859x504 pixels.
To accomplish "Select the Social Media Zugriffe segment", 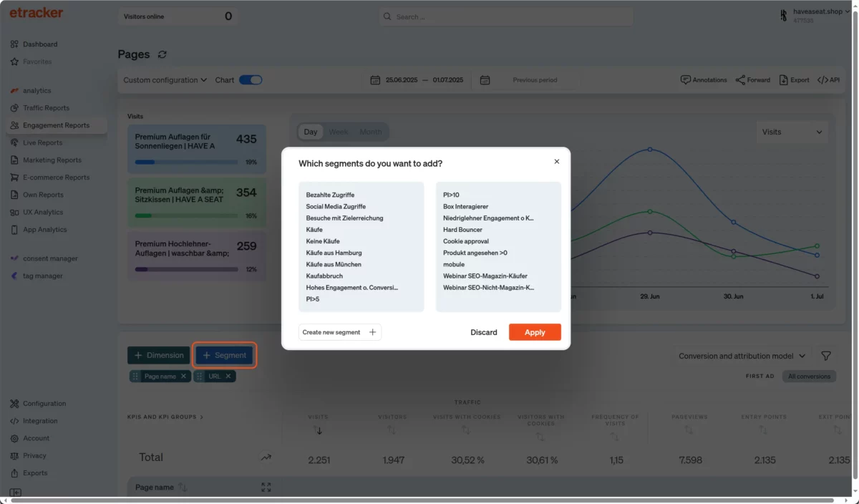I will 334,206.
